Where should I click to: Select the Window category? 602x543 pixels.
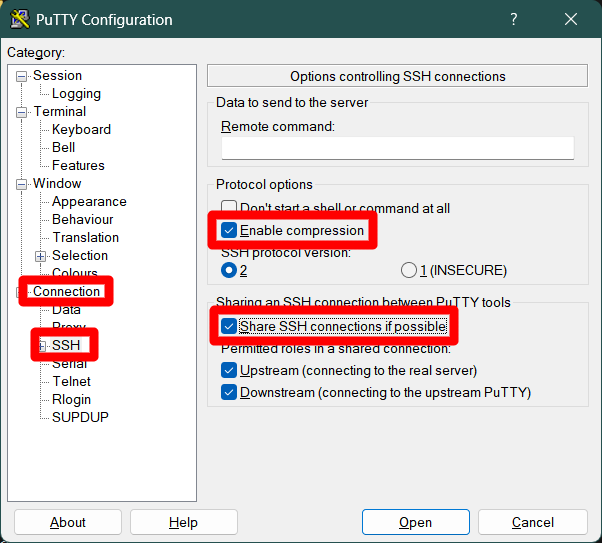tap(57, 184)
